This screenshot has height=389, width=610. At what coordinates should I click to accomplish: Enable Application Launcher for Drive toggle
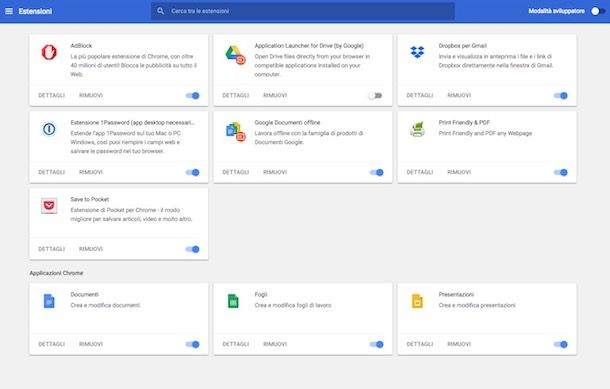coord(375,96)
